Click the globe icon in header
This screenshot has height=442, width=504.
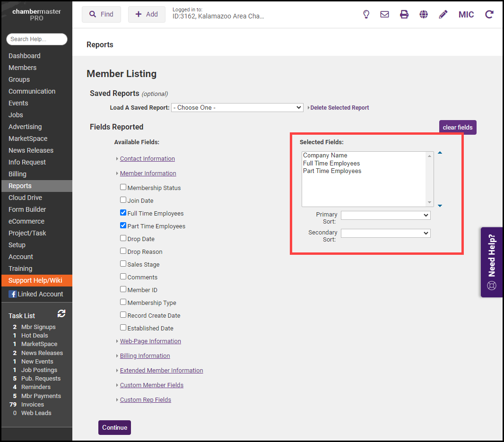(424, 14)
